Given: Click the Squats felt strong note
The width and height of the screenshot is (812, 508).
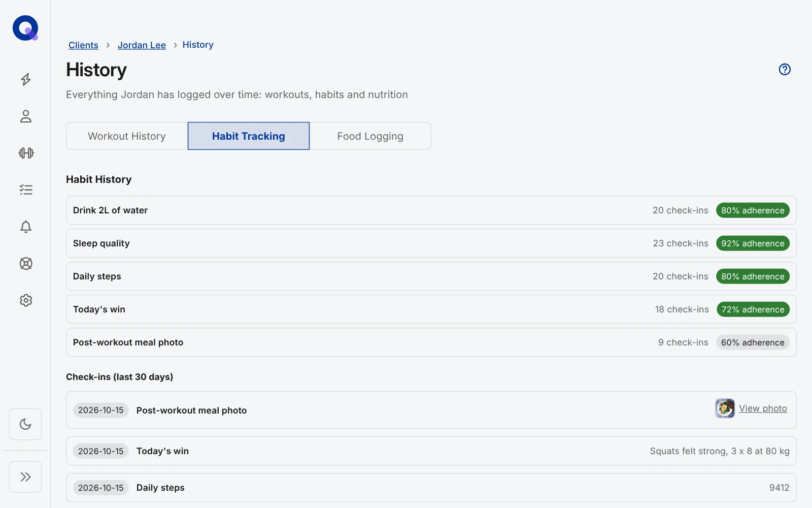Looking at the screenshot, I should point(720,451).
